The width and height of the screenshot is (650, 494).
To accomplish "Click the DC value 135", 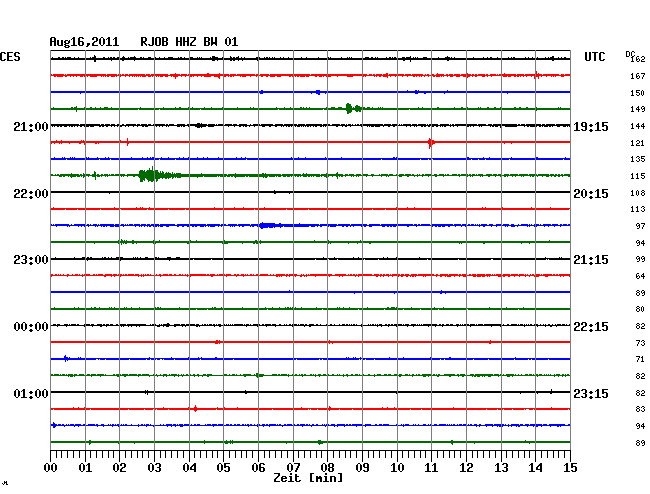I will point(638,159).
